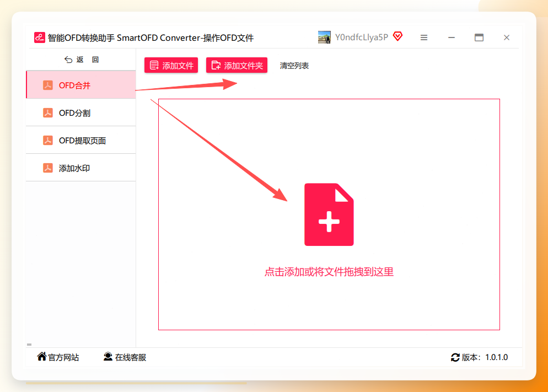Click the icon beside 添加水印
This screenshot has width=548, height=392.
[48, 168]
